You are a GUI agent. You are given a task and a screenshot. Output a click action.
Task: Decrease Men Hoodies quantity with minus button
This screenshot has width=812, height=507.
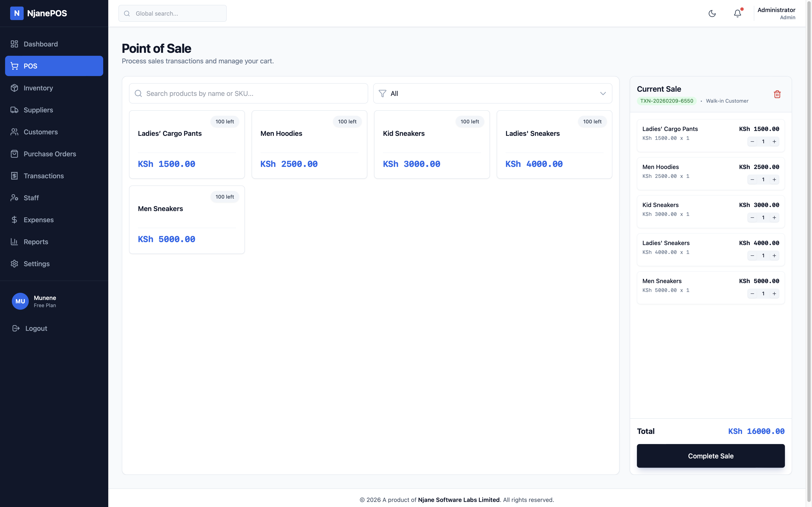coord(752,179)
